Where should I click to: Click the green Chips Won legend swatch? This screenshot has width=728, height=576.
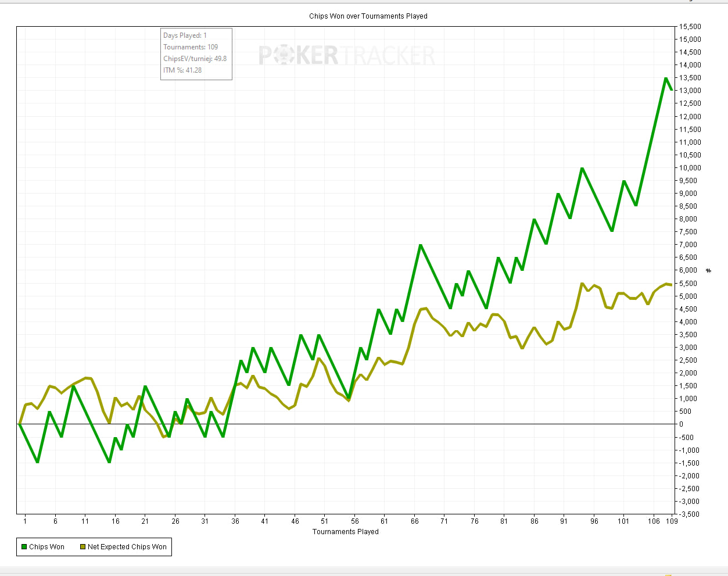pyautogui.click(x=24, y=547)
